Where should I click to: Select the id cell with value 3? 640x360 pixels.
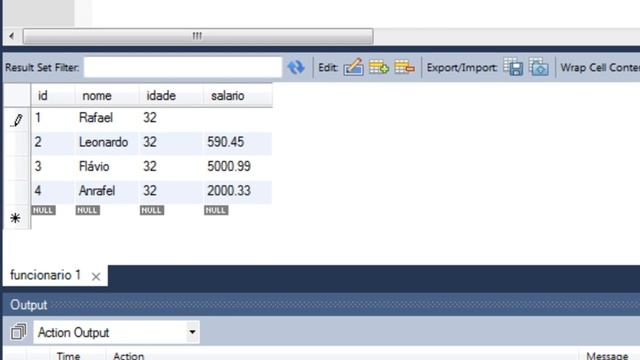pos(53,167)
